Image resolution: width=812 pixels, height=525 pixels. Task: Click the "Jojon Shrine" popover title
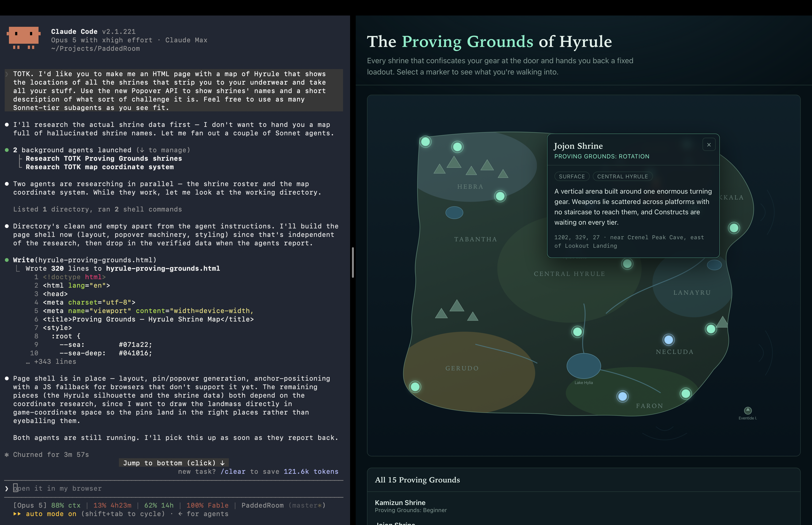click(578, 146)
